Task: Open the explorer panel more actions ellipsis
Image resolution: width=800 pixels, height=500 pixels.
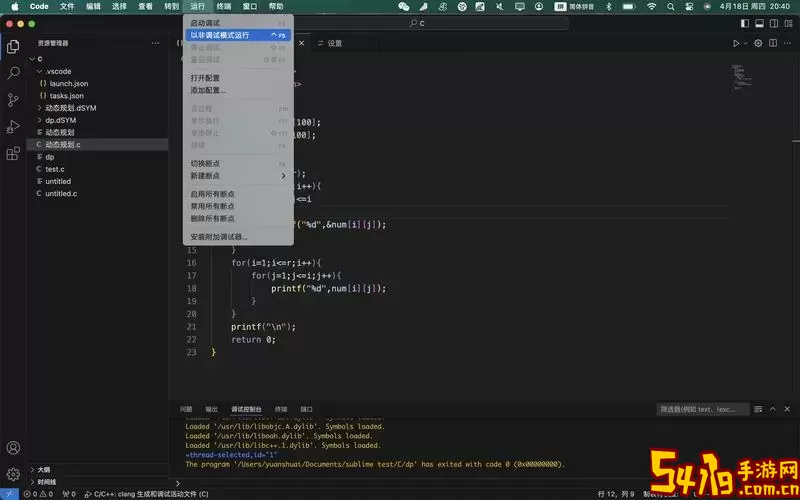Action: (x=156, y=43)
